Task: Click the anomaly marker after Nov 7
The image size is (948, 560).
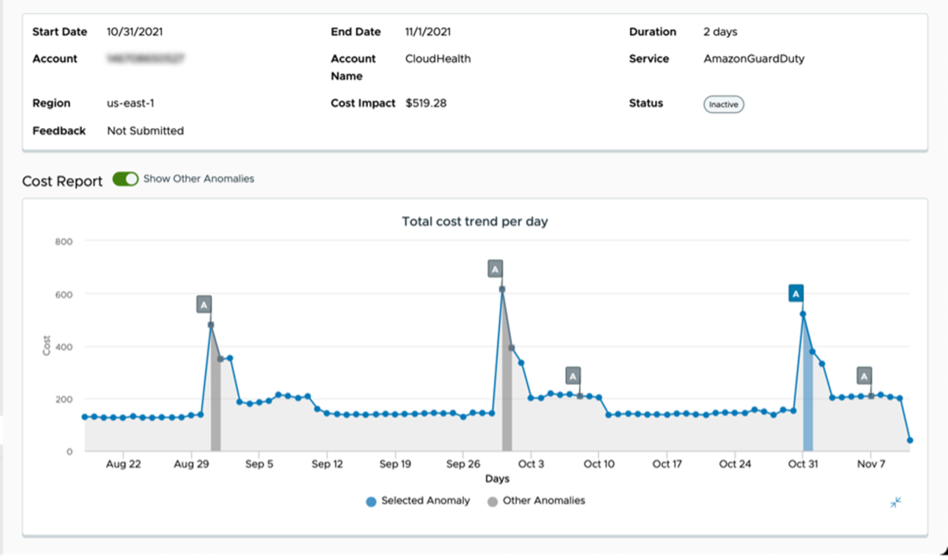Action: [x=863, y=376]
